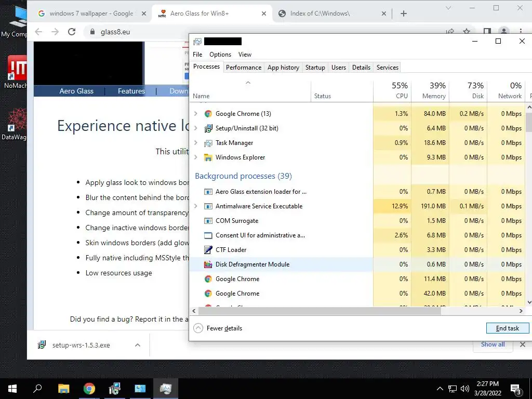Open the Chrome profile avatar

click(504, 31)
